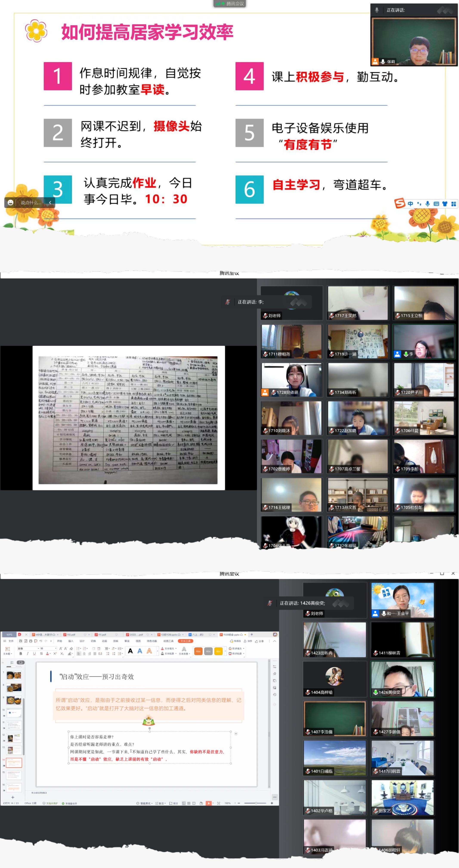
Task: Start slideshow with orange play button
Action: pos(209,803)
